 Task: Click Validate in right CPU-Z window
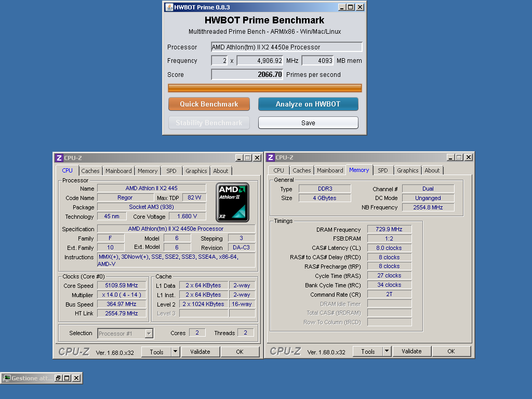click(x=411, y=352)
